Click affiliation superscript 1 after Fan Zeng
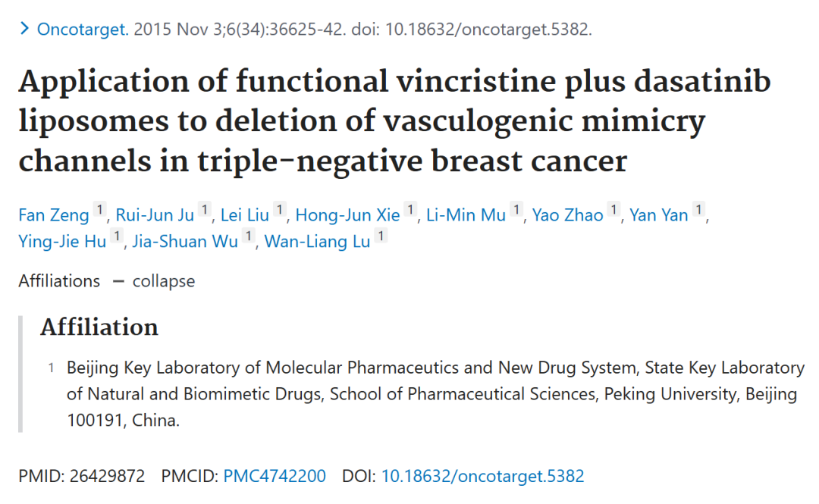The image size is (819, 504). pos(100,209)
